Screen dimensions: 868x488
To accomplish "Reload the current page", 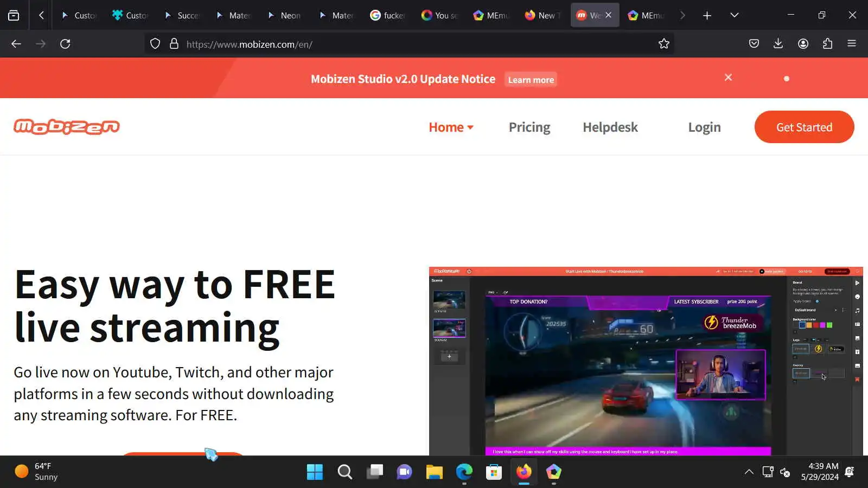I will [65, 44].
